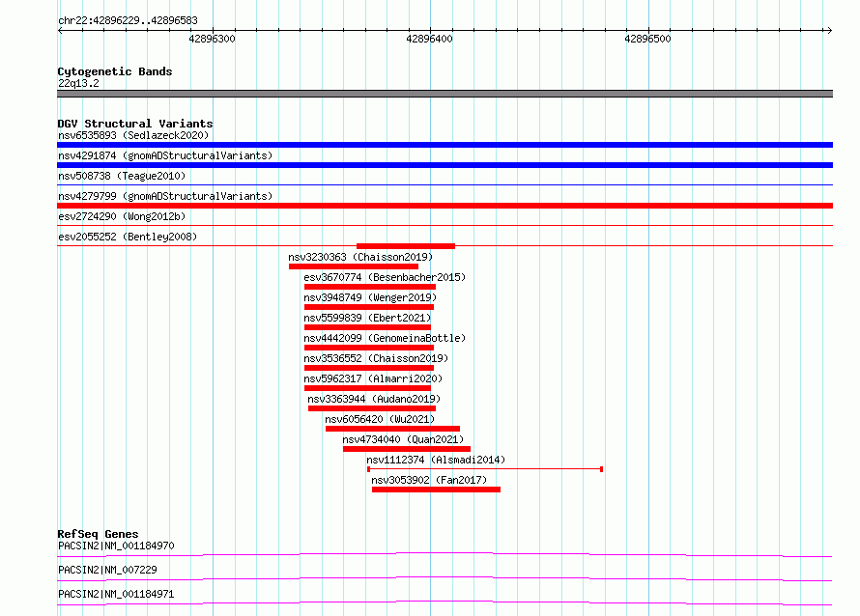860x616 pixels.
Task: Select nsv3948749 (Wenger2019) variant label
Action: [370, 297]
